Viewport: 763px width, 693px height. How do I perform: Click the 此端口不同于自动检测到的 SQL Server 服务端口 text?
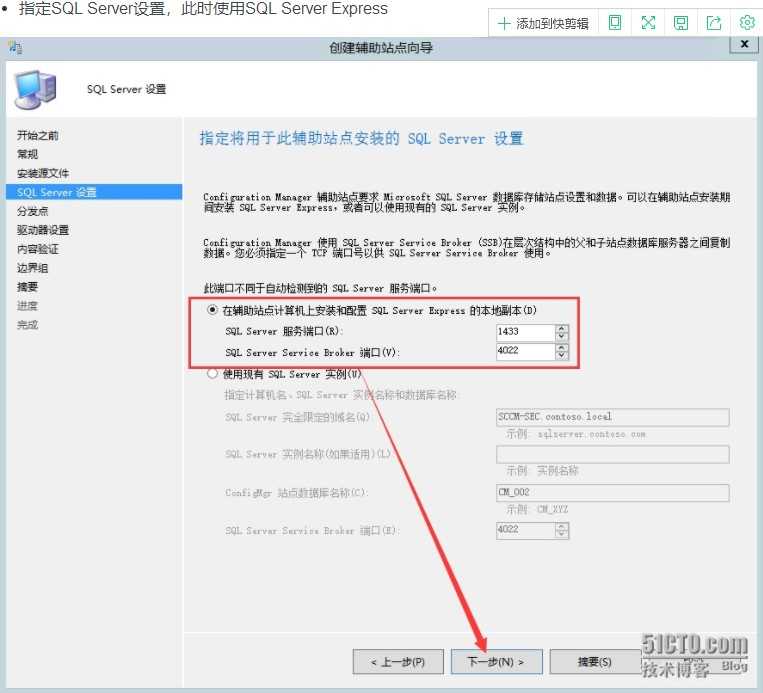(x=320, y=288)
